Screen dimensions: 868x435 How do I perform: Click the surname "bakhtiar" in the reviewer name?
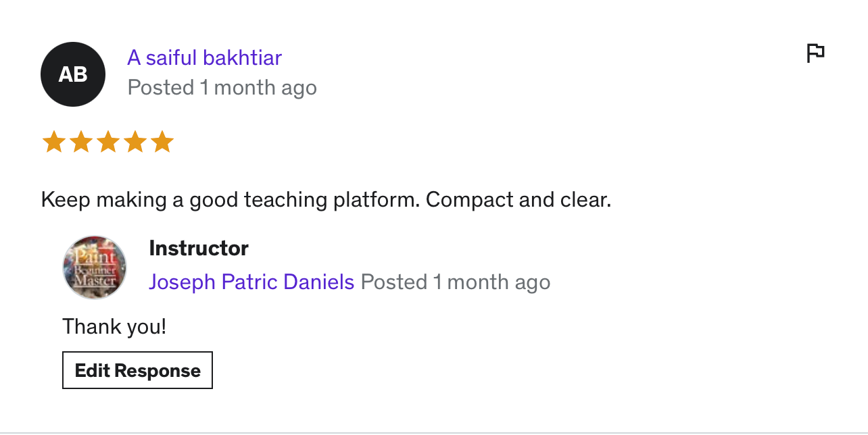tap(242, 58)
